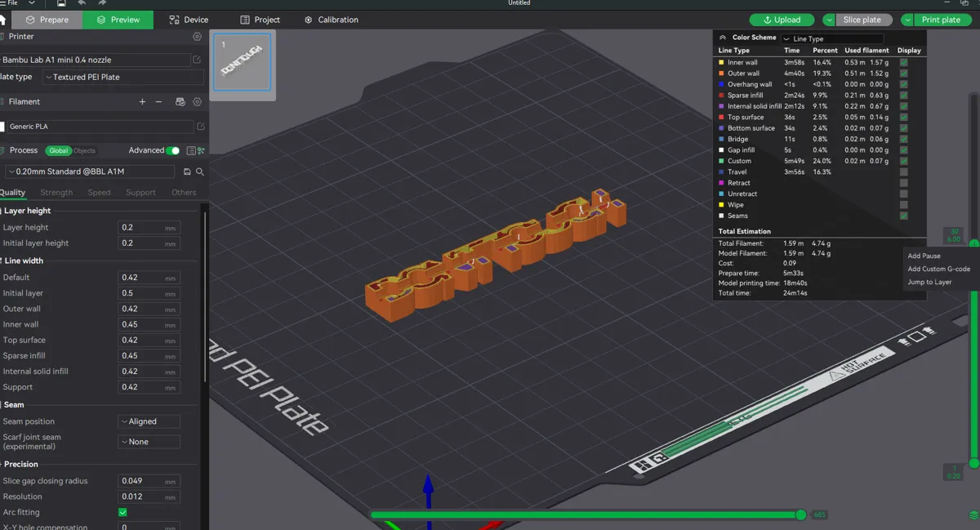Click the Print plate button
The image size is (980, 530).
pyautogui.click(x=941, y=20)
